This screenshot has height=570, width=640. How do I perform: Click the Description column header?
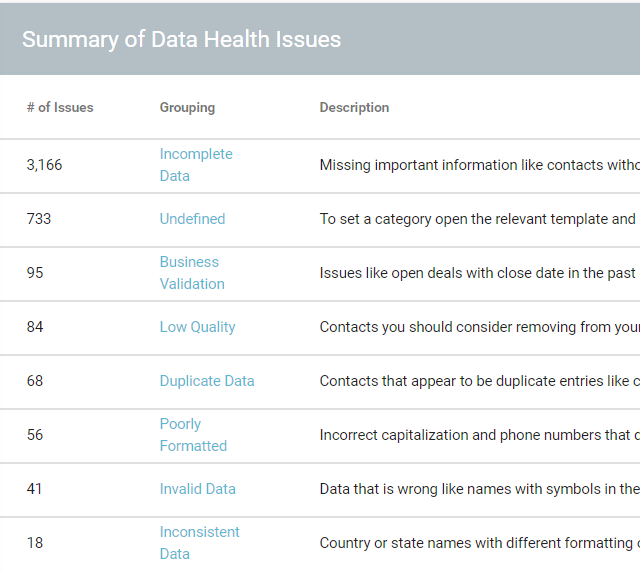pyautogui.click(x=354, y=107)
